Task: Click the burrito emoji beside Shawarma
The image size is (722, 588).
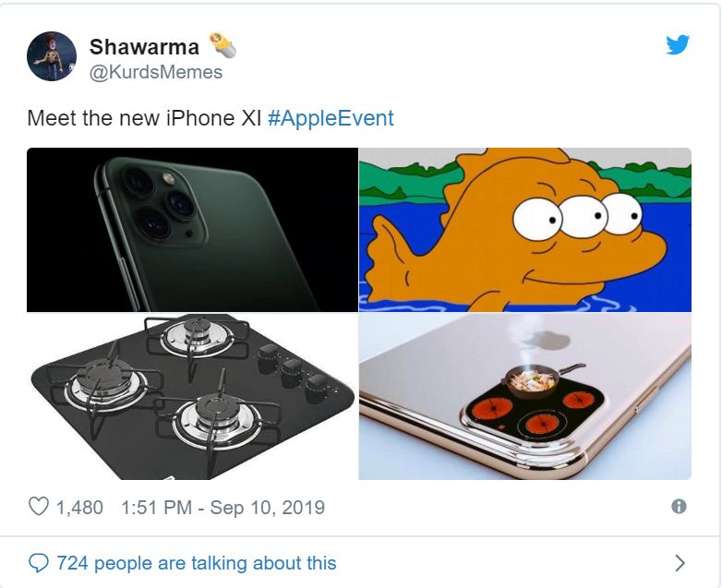Action: point(223,45)
